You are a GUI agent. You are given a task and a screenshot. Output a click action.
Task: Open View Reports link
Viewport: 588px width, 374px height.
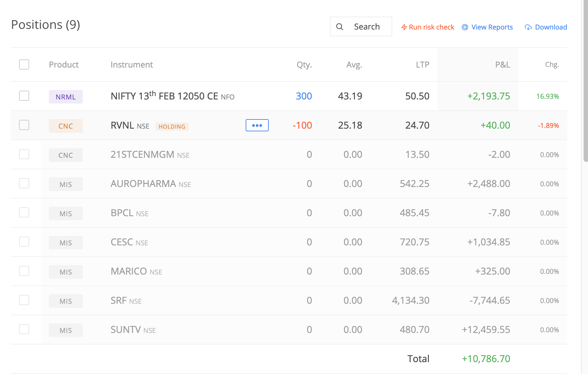488,27
